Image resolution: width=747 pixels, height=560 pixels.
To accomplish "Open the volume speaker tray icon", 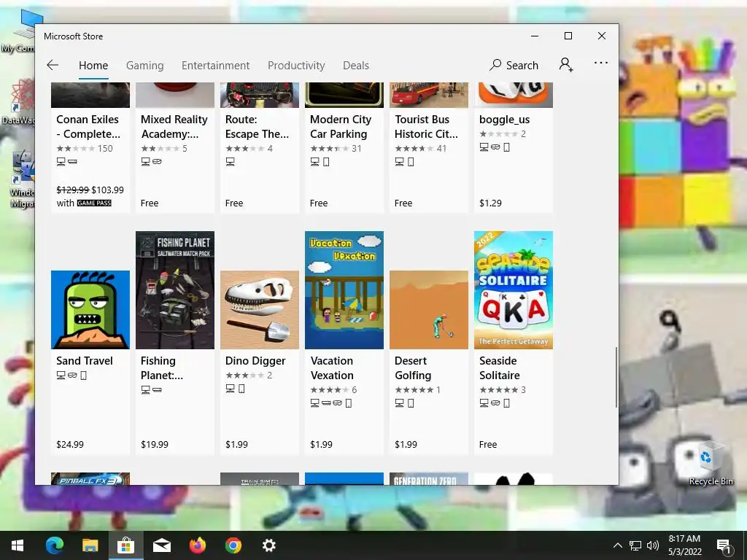I will pyautogui.click(x=653, y=545).
